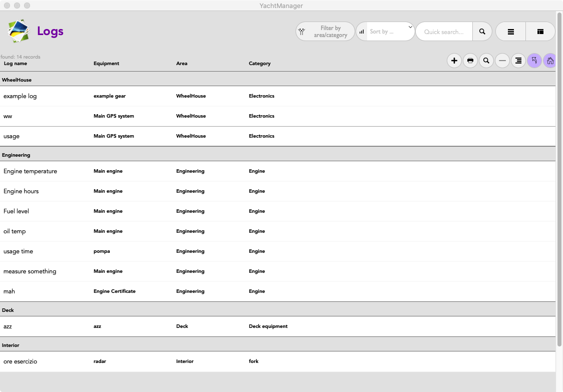Select the Engineering group header
563x392 pixels.
pyautogui.click(x=16, y=155)
